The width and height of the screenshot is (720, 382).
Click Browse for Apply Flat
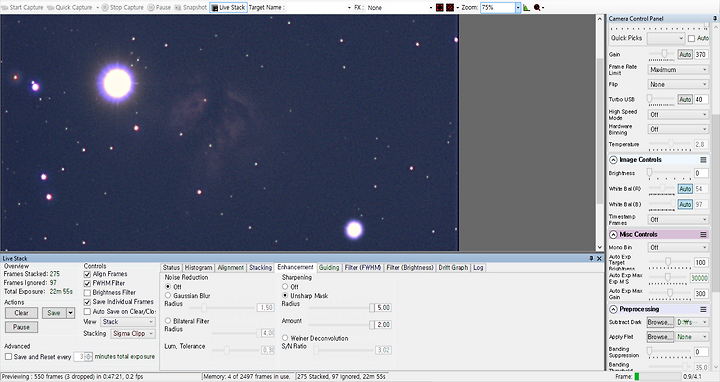click(x=660, y=337)
